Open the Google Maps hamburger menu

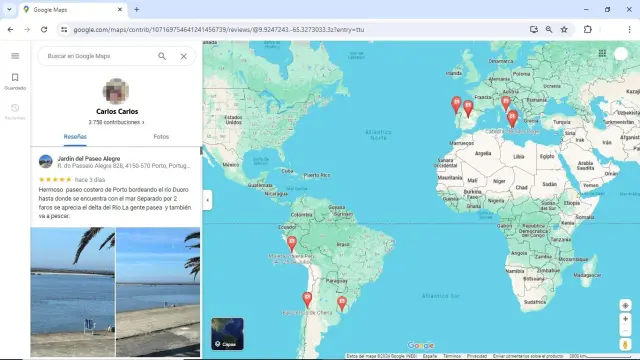click(15, 56)
